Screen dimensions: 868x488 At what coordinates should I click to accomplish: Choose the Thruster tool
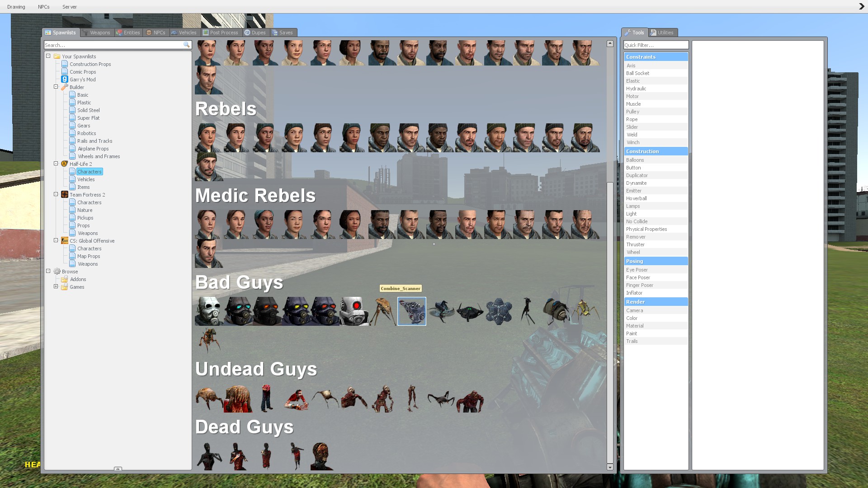(x=656, y=244)
